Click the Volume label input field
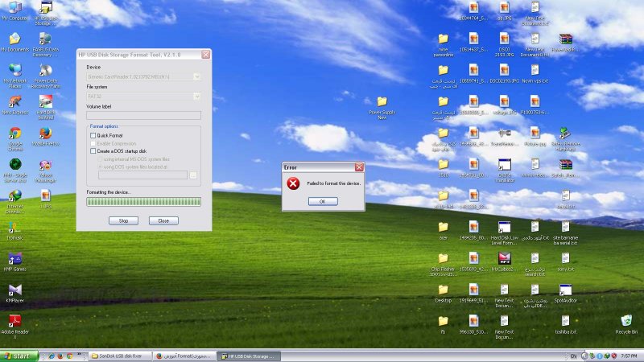644x362 pixels. [x=144, y=115]
